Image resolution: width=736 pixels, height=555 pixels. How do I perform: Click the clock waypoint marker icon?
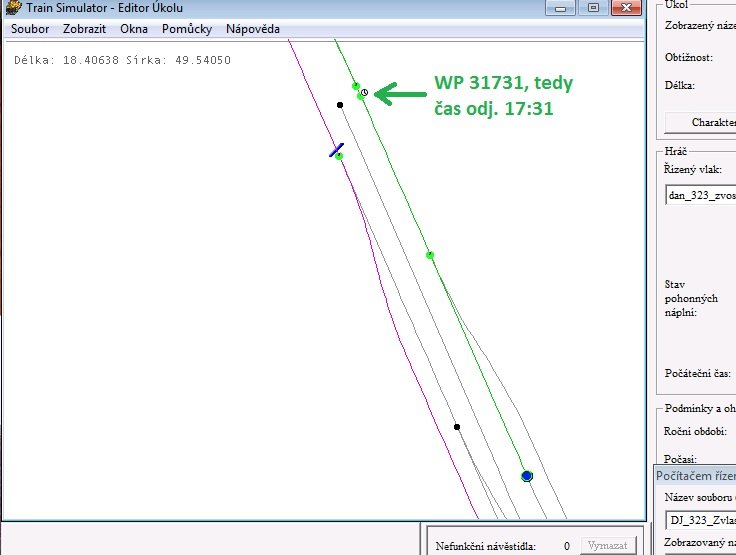(364, 92)
